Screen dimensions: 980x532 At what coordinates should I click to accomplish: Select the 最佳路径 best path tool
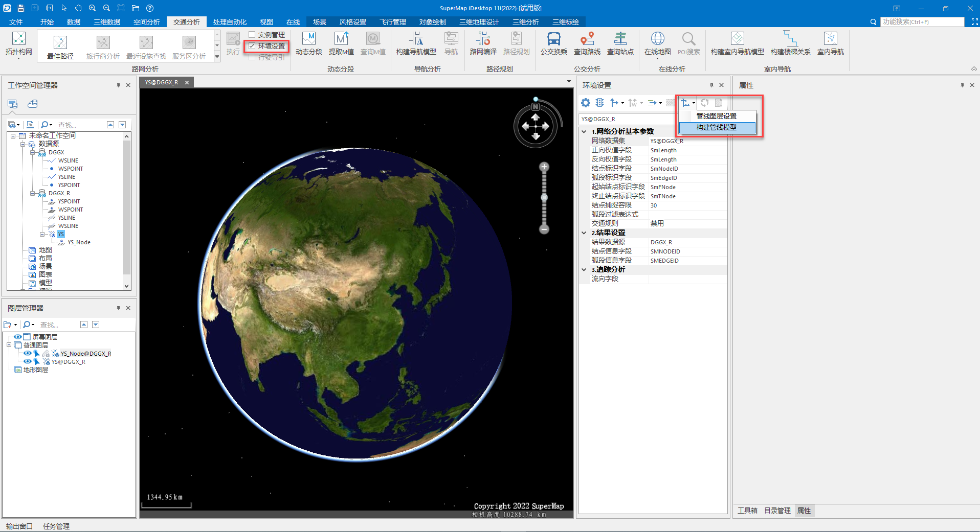tap(60, 43)
